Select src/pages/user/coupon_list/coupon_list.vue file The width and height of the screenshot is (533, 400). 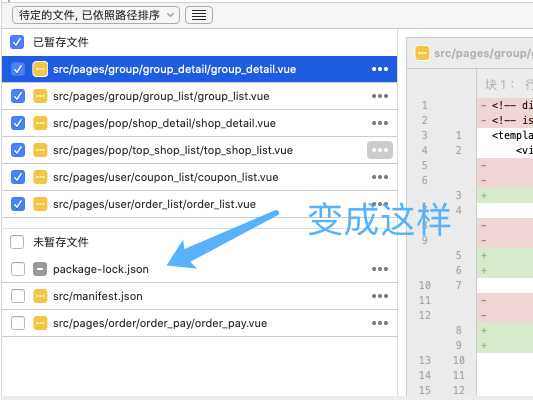click(x=200, y=177)
